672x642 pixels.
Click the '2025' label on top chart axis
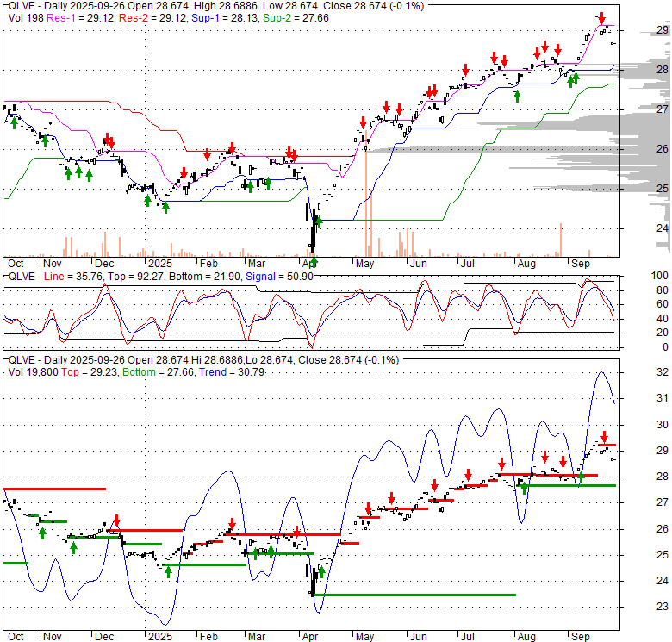pyautogui.click(x=160, y=264)
